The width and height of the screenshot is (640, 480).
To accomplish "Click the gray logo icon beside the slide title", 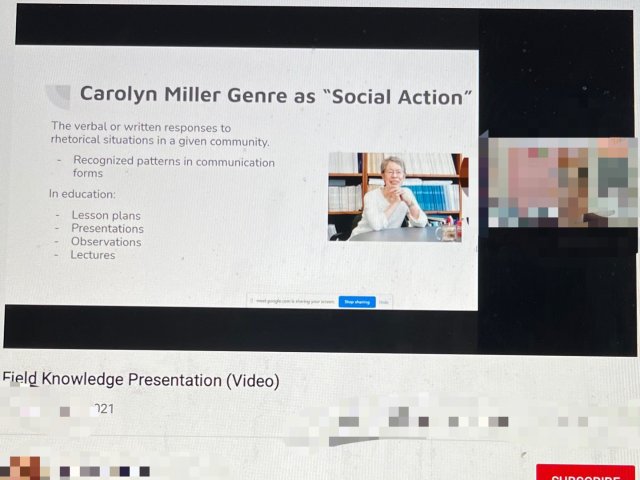I will (x=59, y=96).
